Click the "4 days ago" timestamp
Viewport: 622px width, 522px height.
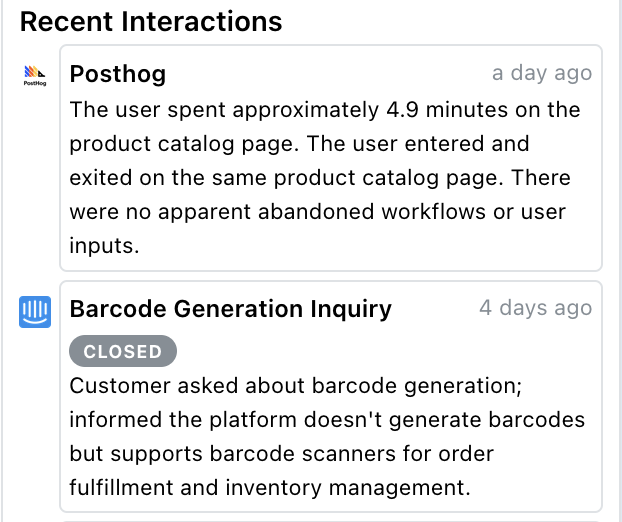coord(535,309)
